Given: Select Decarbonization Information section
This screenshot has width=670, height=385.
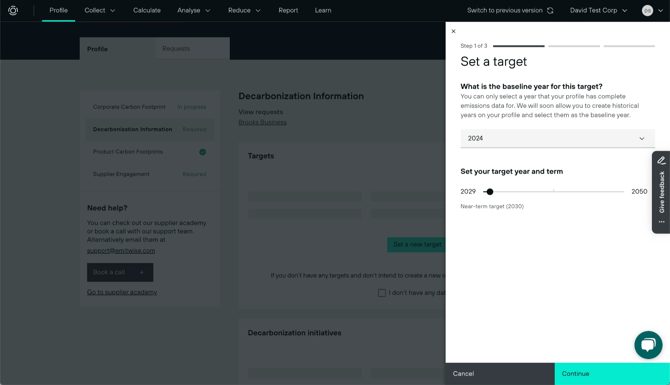Looking at the screenshot, I should pos(150,129).
